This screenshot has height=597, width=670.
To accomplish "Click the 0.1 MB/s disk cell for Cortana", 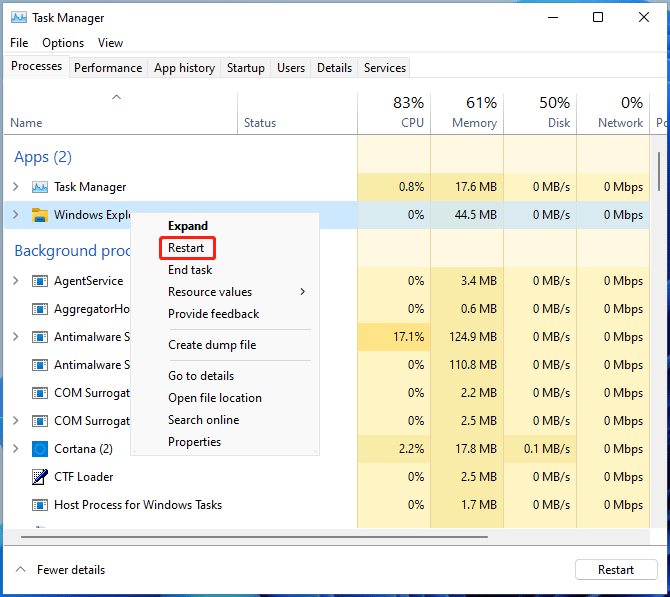I will pyautogui.click(x=540, y=449).
